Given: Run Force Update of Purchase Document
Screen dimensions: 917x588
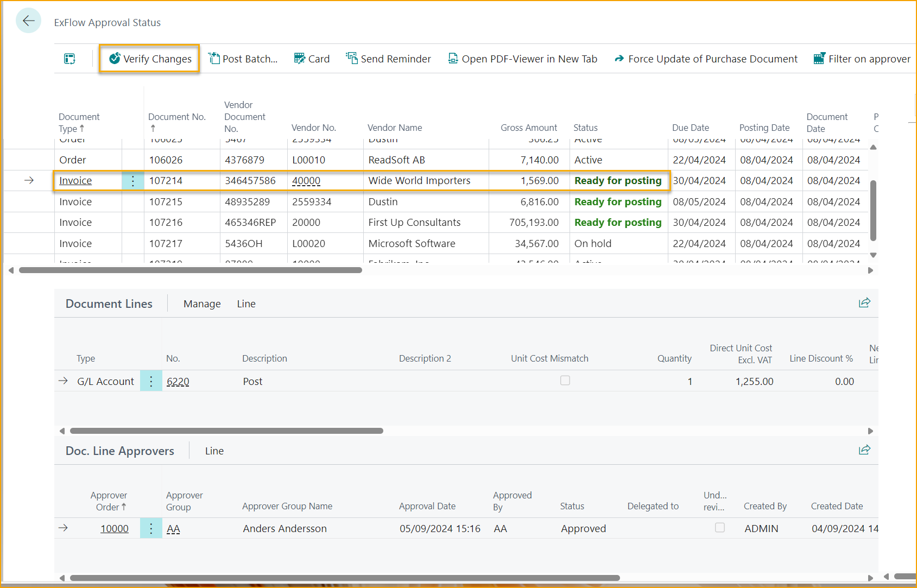Looking at the screenshot, I should point(705,59).
